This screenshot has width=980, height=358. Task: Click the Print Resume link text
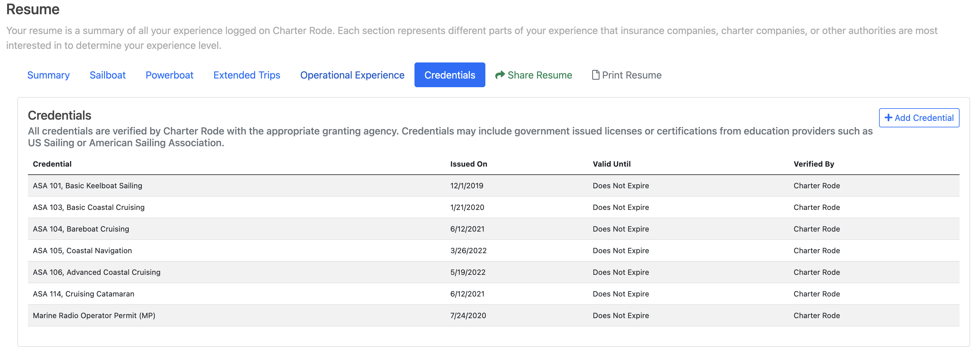tap(631, 75)
